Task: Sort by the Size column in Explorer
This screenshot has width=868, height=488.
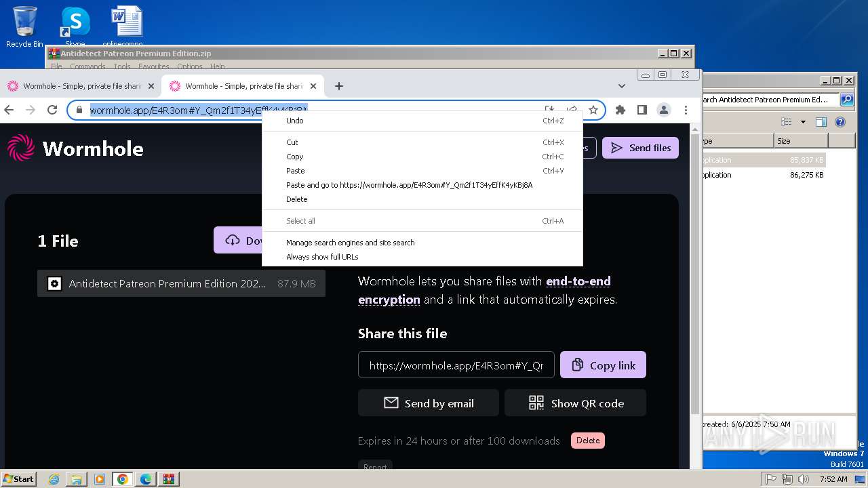Action: (801, 141)
